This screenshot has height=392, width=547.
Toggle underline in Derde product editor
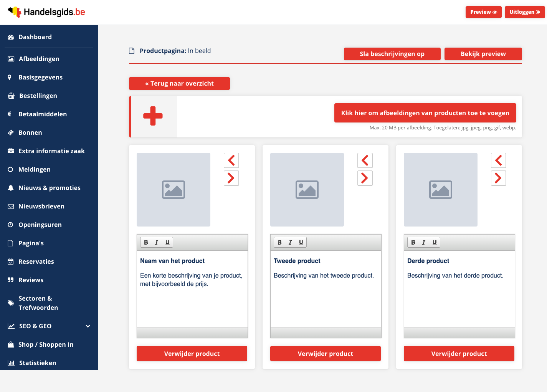click(x=435, y=242)
